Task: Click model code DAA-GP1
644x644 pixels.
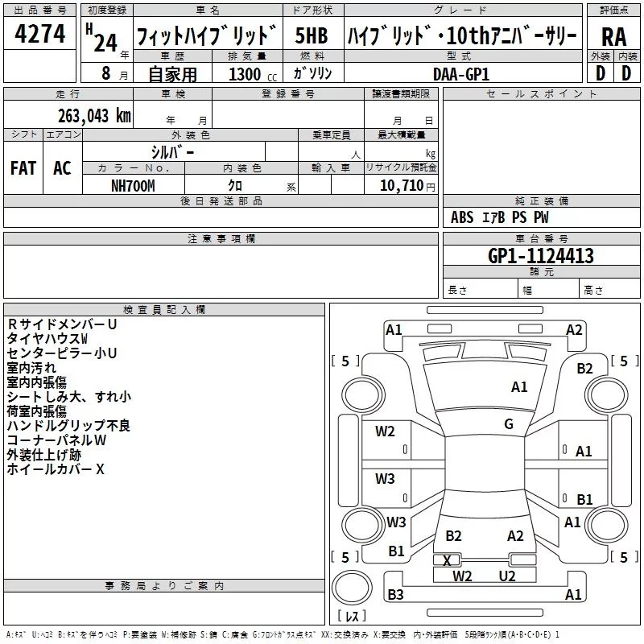Action: point(461,74)
